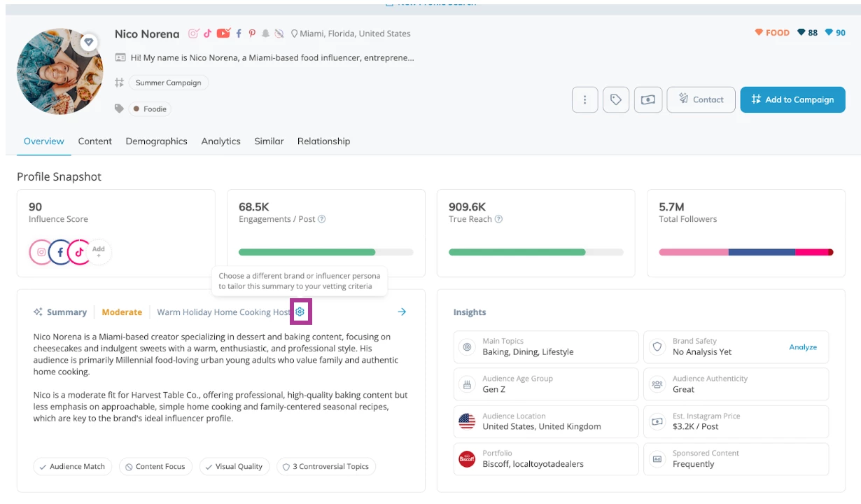Click the Content Focus chip

tap(156, 466)
